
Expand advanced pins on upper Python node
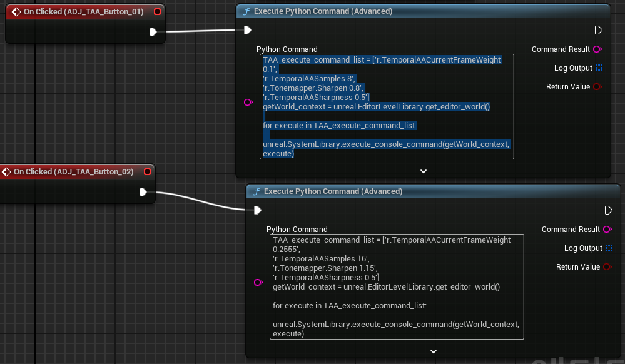[x=424, y=171]
